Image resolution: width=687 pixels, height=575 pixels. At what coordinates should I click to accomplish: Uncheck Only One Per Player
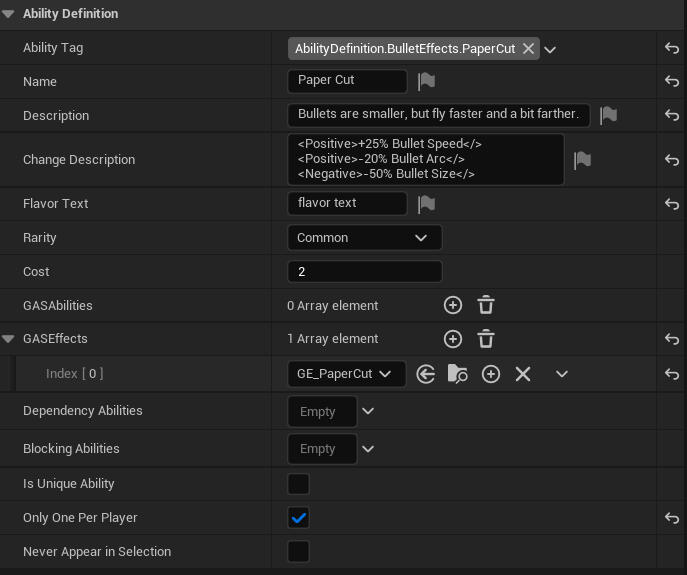[x=298, y=518]
